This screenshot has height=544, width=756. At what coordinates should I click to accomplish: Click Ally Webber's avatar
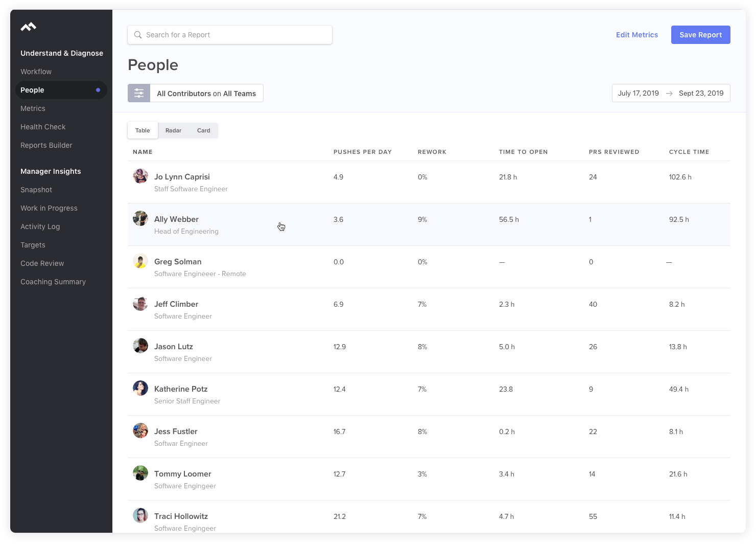[x=140, y=218]
